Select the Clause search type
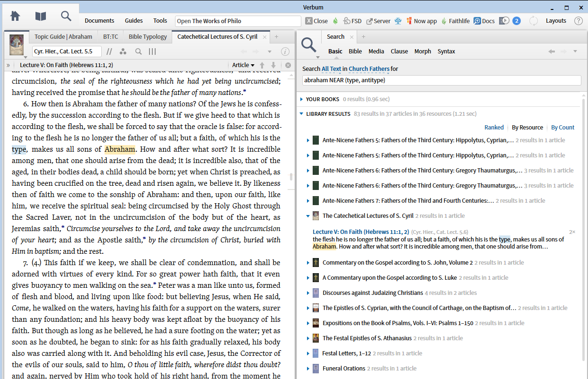The height and width of the screenshot is (379, 588). pos(399,52)
